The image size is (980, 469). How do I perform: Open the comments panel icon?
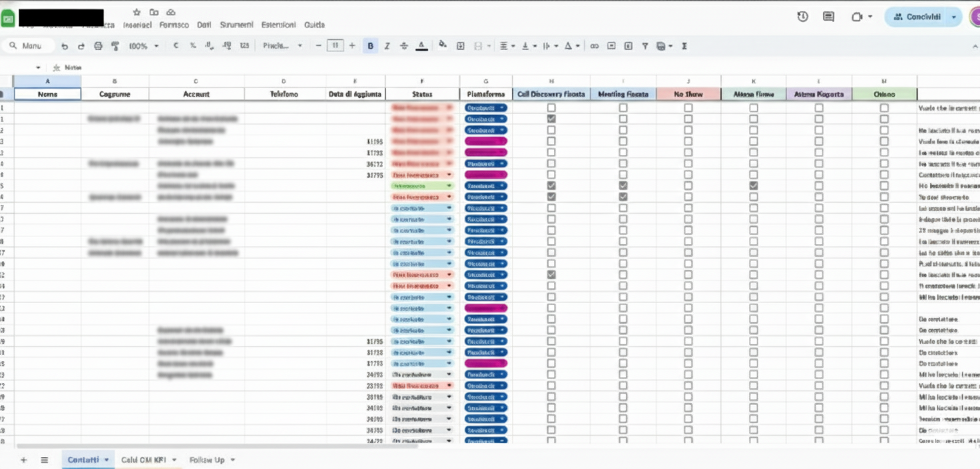[x=828, y=17]
